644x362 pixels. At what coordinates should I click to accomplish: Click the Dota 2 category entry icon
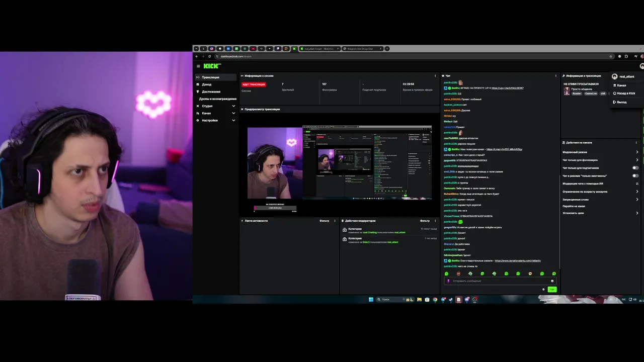(345, 240)
